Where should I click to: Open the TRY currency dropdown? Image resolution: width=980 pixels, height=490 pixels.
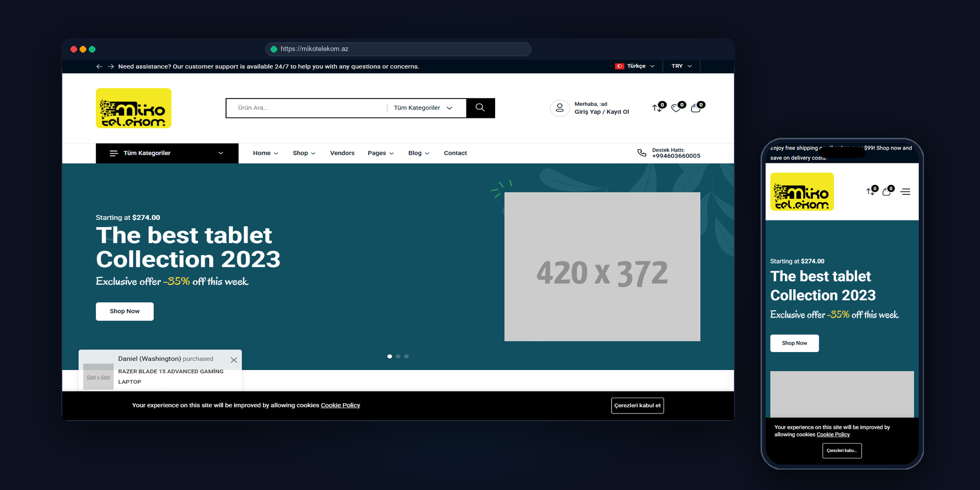click(x=681, y=66)
